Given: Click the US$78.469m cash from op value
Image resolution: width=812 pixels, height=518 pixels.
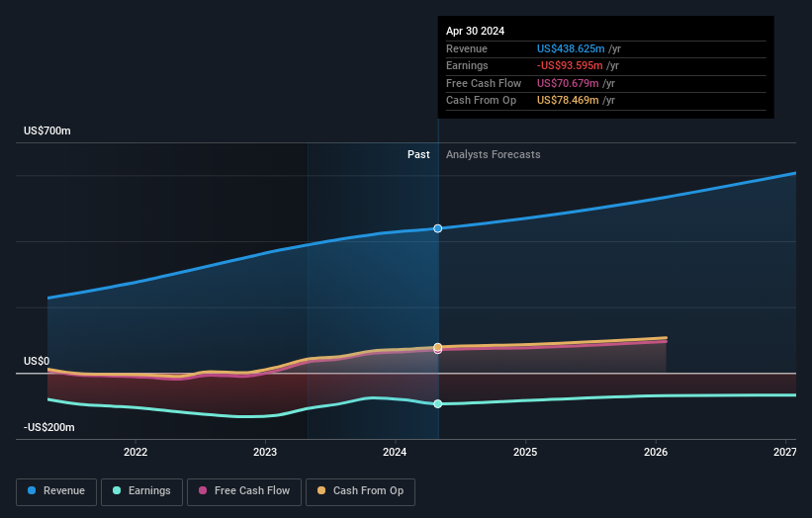Looking at the screenshot, I should [x=568, y=101].
